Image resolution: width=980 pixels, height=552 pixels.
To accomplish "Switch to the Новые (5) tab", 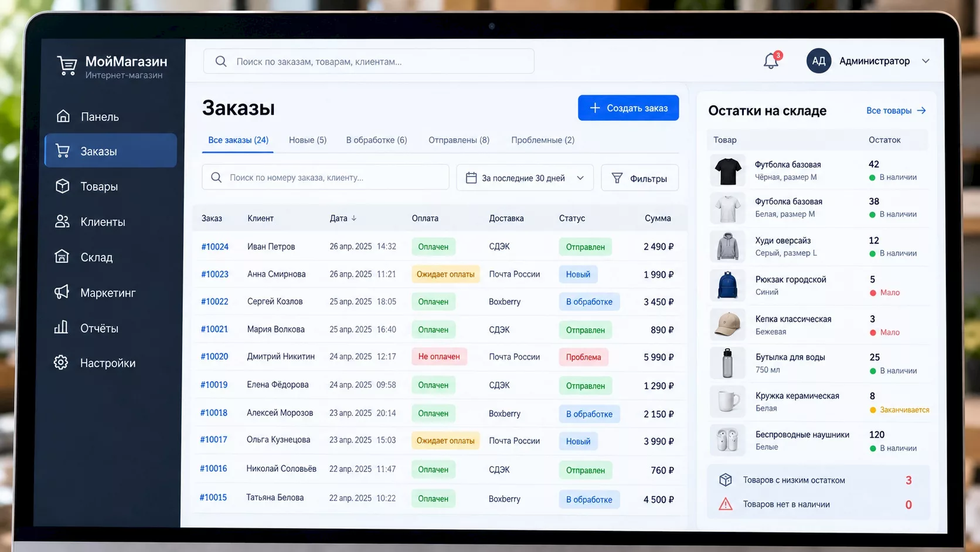I will 308,140.
